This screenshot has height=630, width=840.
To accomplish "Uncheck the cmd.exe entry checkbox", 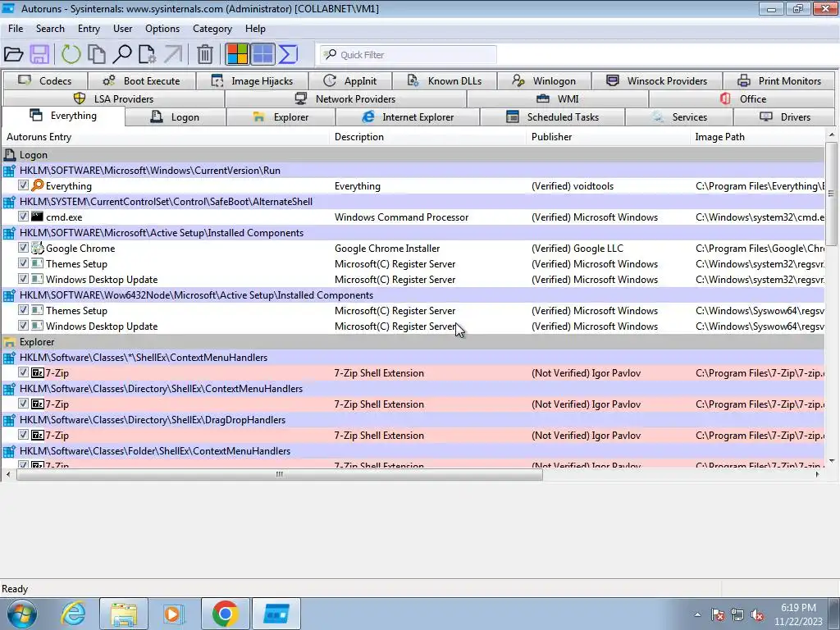I will click(23, 217).
